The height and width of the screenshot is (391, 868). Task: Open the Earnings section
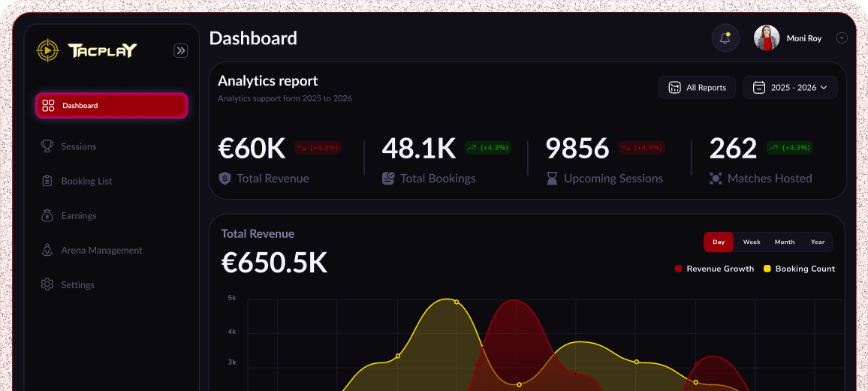coord(79,215)
